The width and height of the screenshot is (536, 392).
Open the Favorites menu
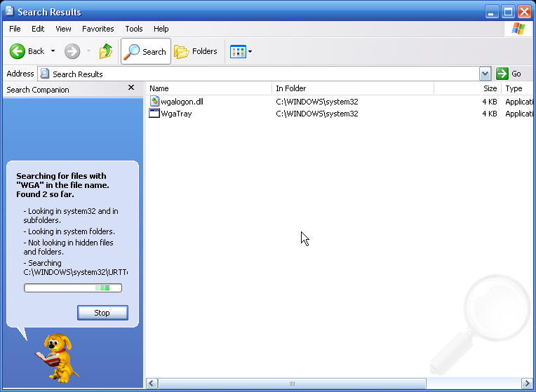pyautogui.click(x=98, y=29)
